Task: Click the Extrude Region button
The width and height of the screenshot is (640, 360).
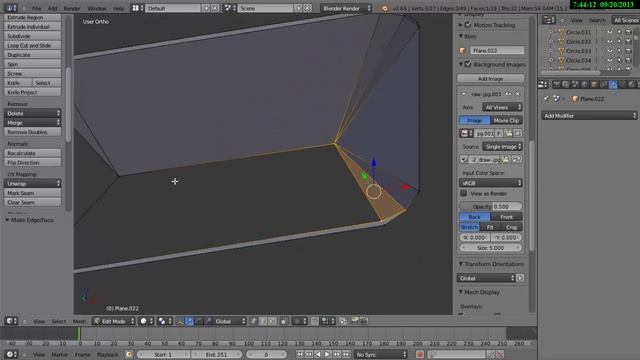Action: point(33,18)
